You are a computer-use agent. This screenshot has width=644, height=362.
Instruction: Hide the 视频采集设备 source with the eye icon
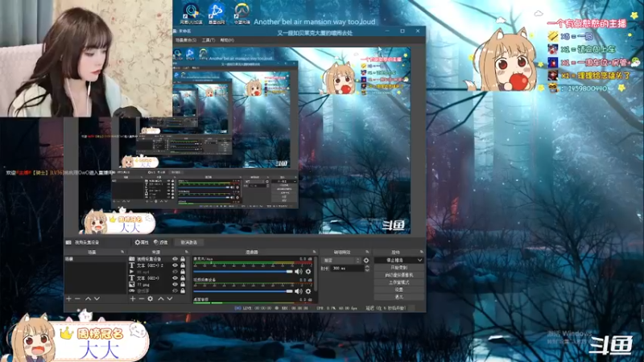175,259
